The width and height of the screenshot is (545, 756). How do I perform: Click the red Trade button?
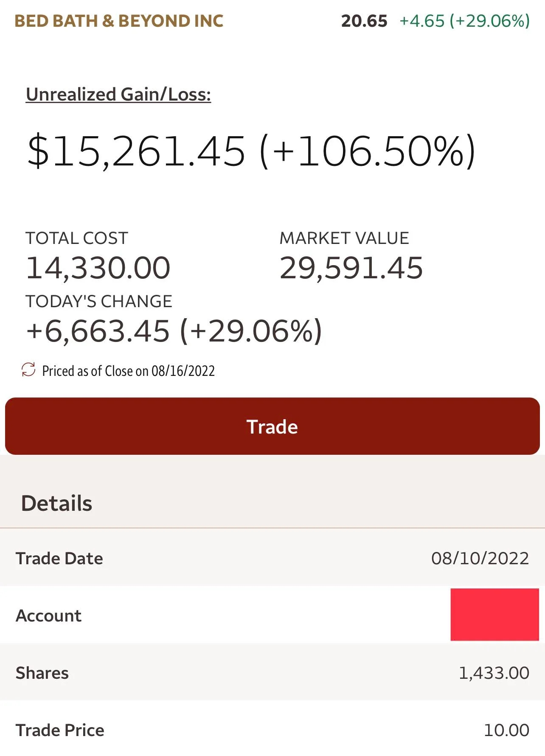[x=272, y=426]
